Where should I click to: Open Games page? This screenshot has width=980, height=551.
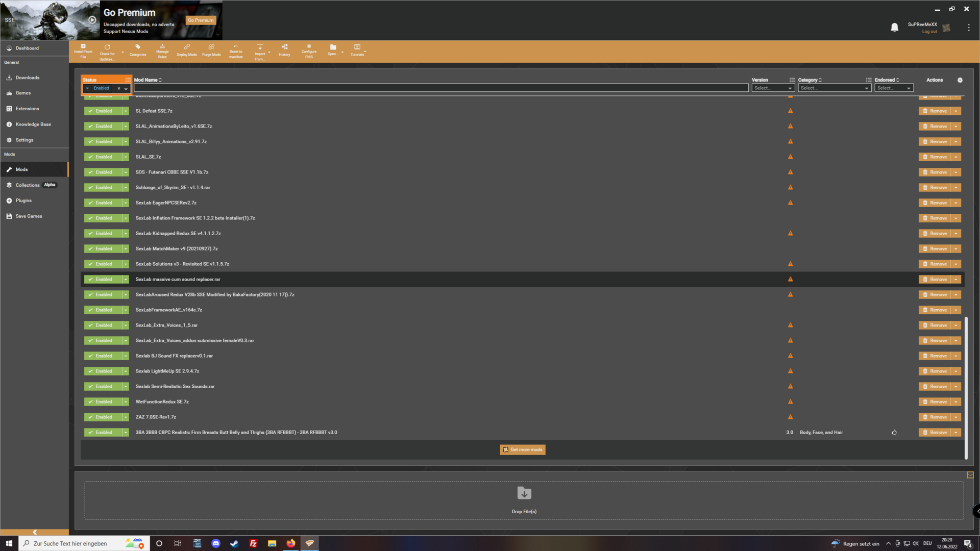click(23, 93)
